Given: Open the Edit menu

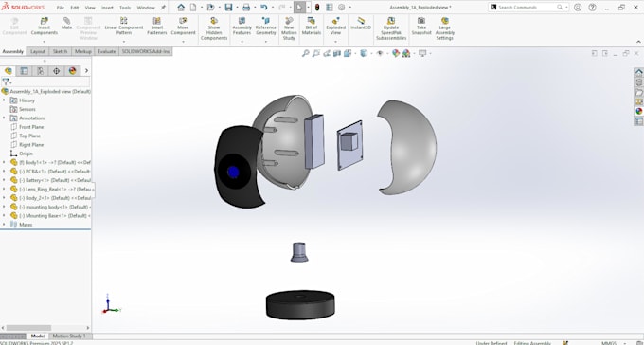Looking at the screenshot, I should (x=74, y=8).
